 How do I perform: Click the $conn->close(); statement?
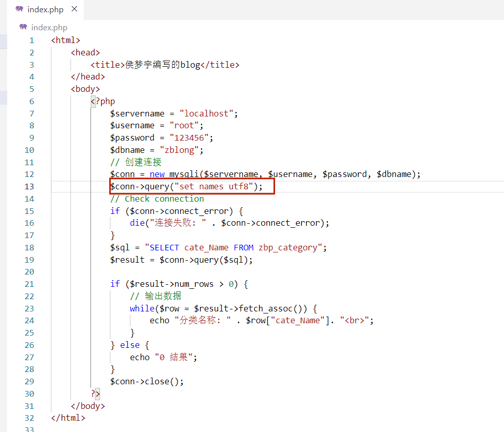click(147, 382)
